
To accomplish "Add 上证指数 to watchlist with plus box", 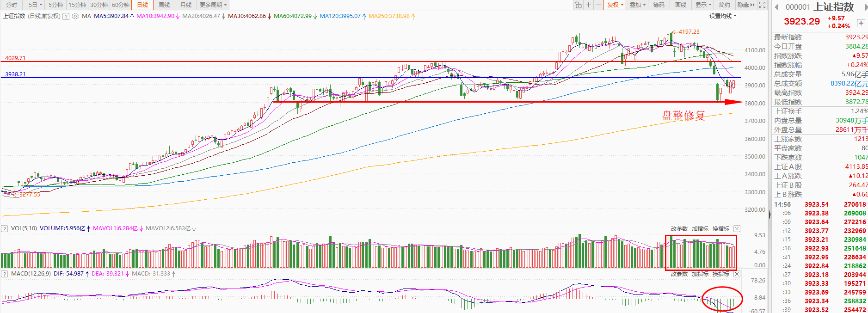I will click(861, 23).
